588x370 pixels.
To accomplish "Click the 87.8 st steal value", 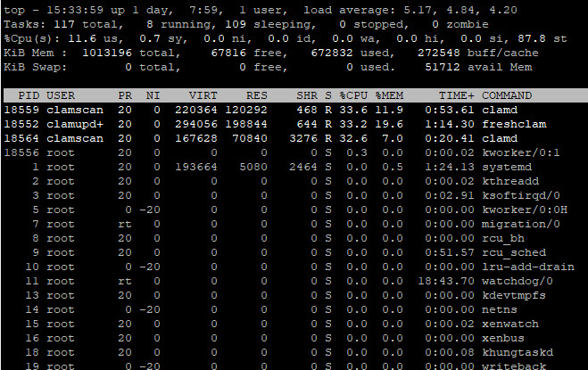I will tap(542, 38).
